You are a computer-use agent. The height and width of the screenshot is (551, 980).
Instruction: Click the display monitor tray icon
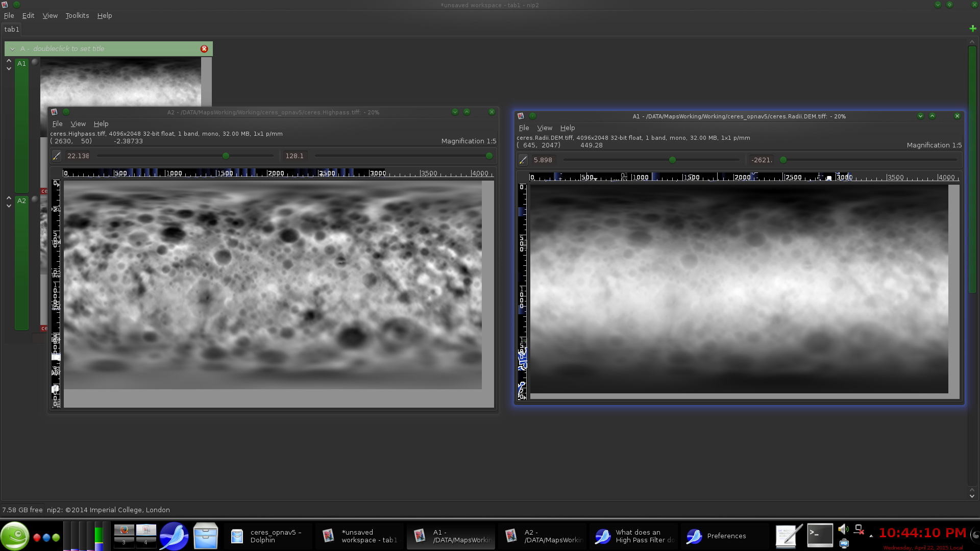click(x=844, y=543)
